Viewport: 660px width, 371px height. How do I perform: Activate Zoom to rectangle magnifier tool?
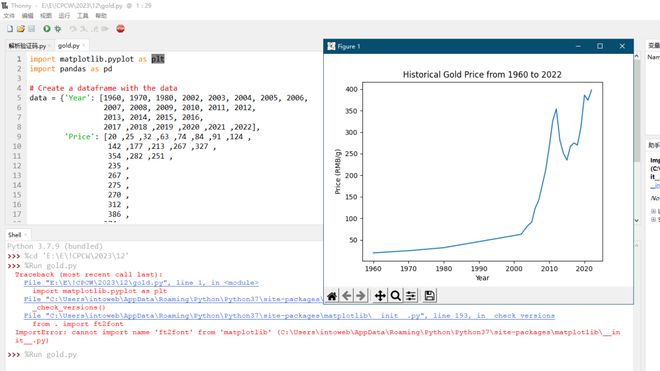tap(395, 296)
